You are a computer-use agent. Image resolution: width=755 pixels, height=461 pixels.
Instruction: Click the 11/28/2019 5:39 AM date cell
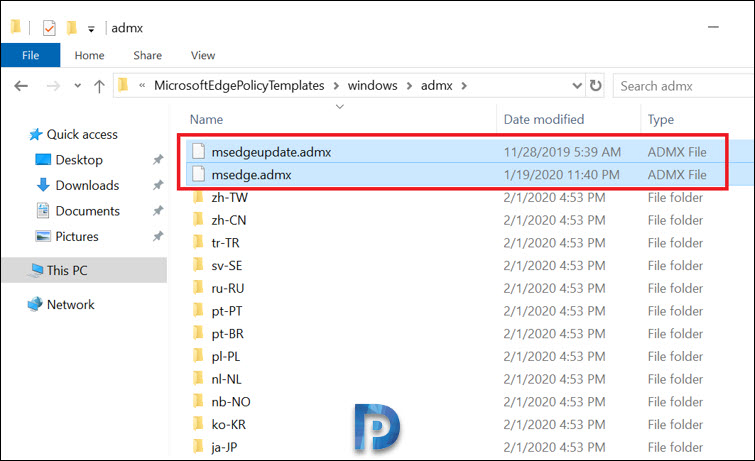click(562, 152)
